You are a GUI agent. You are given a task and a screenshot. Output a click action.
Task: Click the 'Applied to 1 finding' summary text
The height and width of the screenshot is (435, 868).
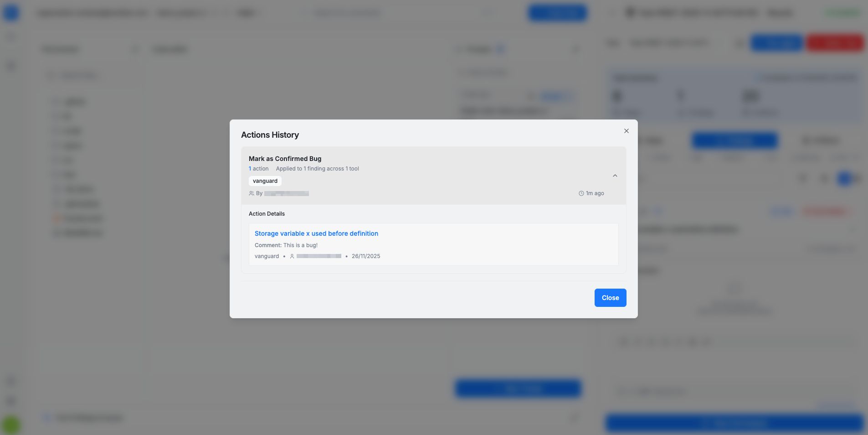click(x=317, y=169)
